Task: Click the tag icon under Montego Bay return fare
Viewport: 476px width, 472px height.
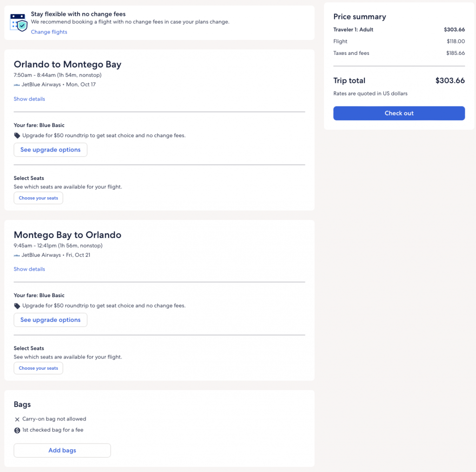Action: (17, 306)
